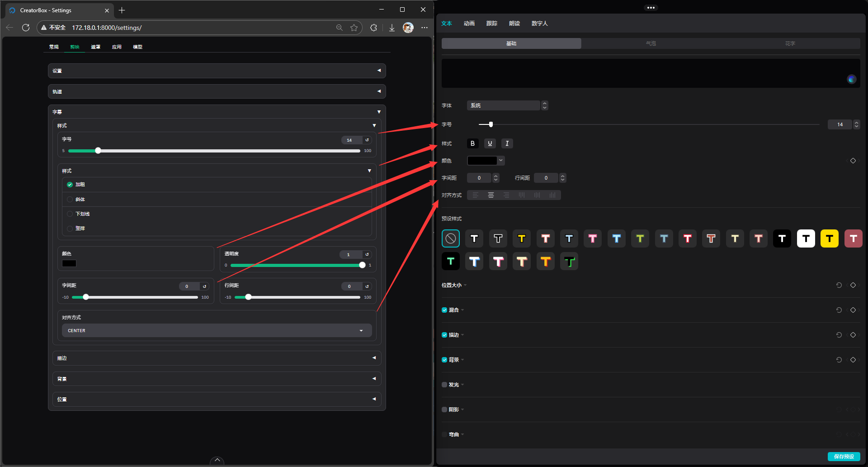Select left text alignment icon
Viewport: 868px width, 467px height.
[476, 195]
